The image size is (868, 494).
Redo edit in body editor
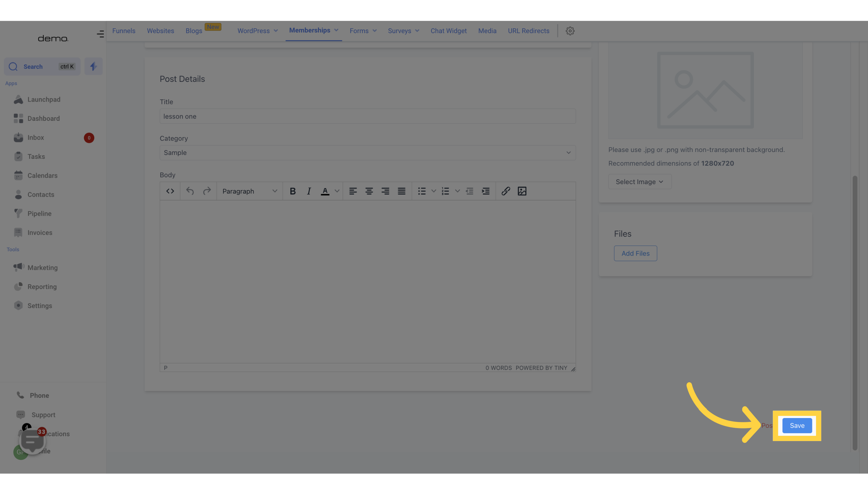coord(207,191)
